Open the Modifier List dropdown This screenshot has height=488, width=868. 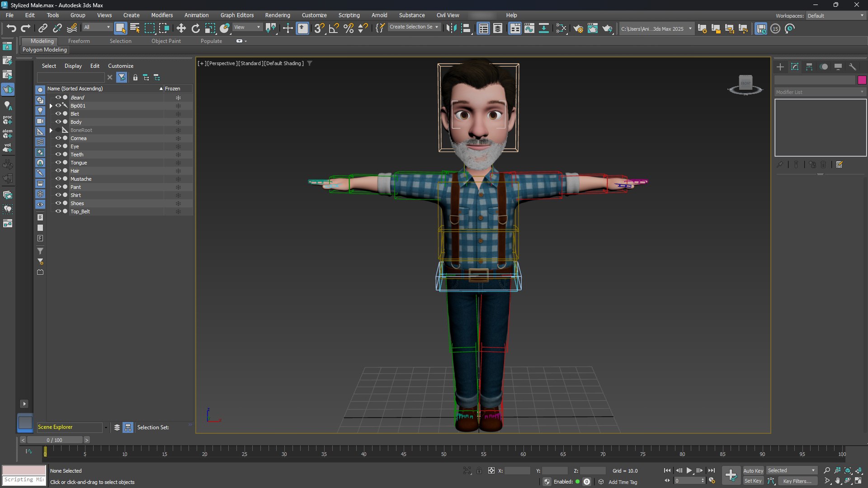820,92
